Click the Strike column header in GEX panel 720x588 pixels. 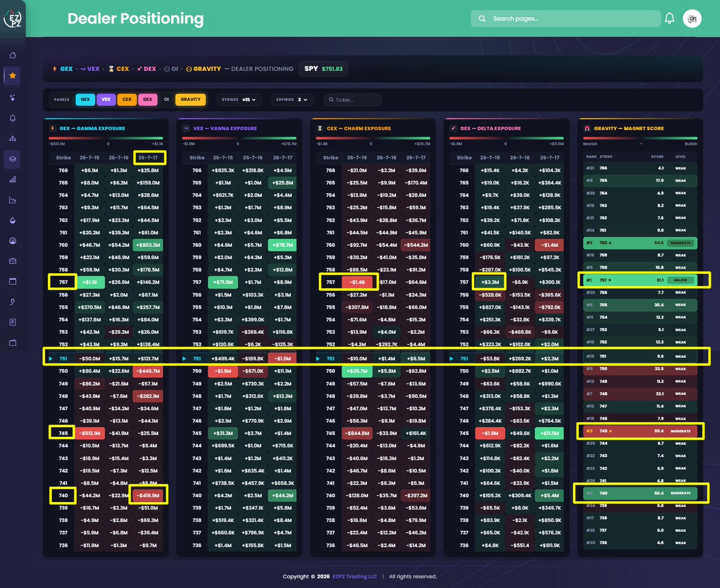tap(64, 157)
